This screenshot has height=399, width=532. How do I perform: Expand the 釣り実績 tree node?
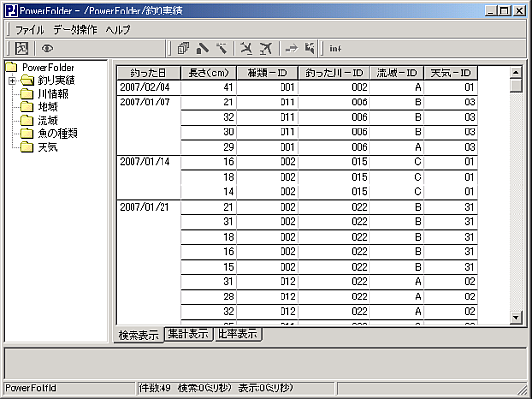(x=12, y=81)
